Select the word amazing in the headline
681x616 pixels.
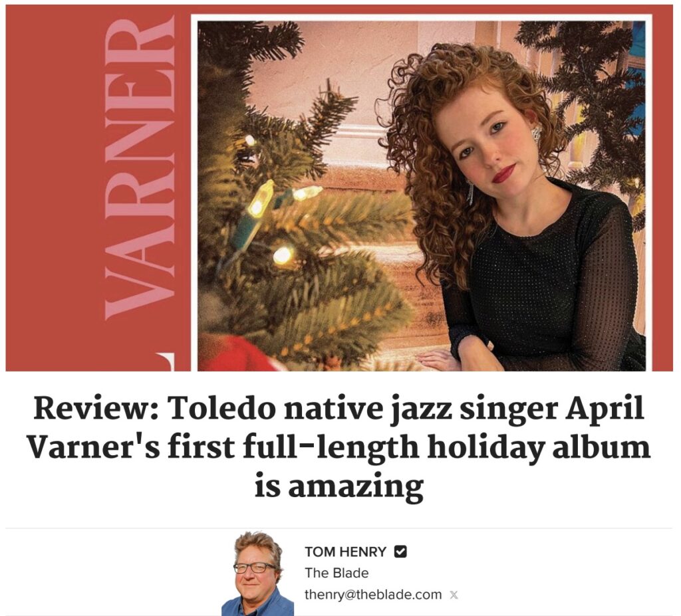coord(355,488)
